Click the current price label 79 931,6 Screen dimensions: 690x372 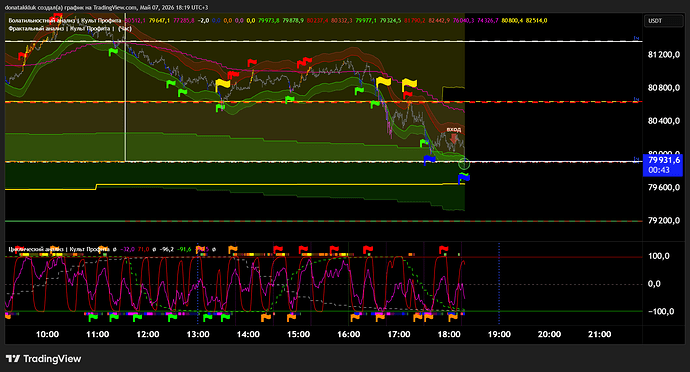tap(664, 160)
